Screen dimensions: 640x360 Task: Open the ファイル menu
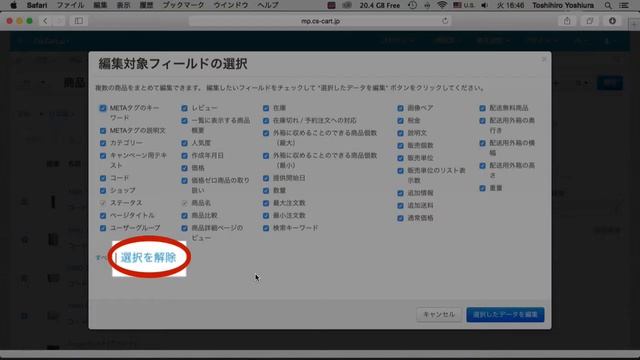pyautogui.click(x=70, y=5)
